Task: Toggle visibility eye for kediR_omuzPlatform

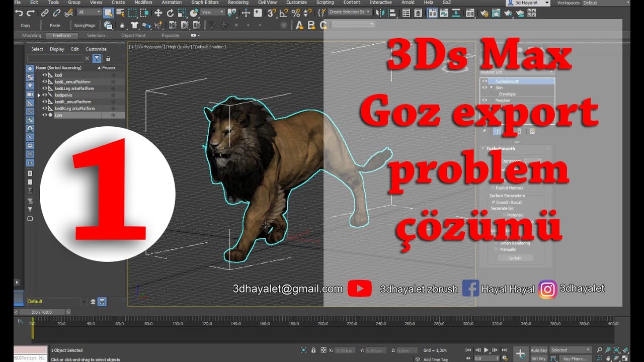Action: tap(45, 102)
